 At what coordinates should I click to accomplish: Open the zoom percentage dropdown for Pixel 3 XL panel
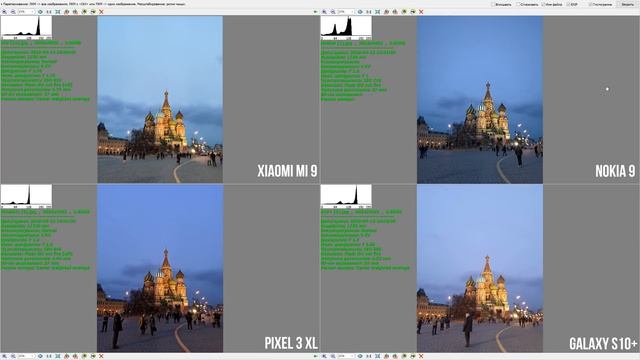point(26,356)
